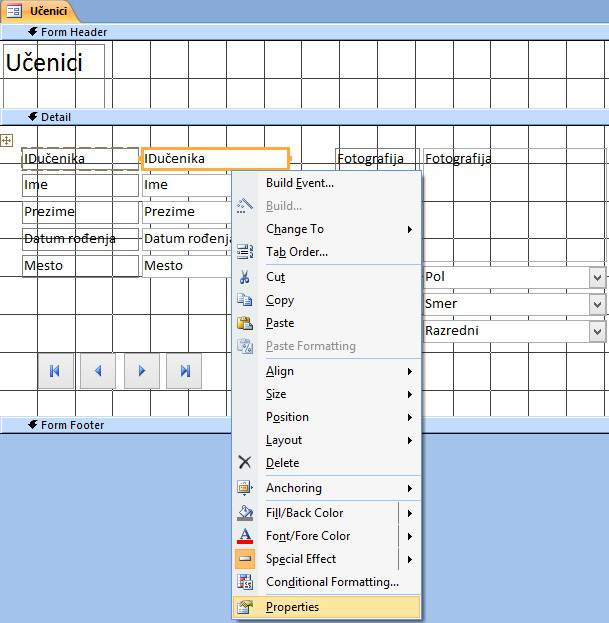The height and width of the screenshot is (623, 609).
Task: Click the Delete X icon
Action: (x=245, y=462)
